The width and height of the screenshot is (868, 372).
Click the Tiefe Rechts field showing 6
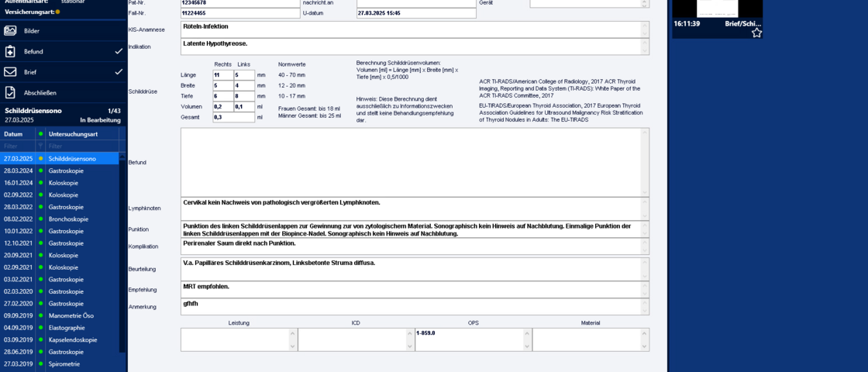pyautogui.click(x=223, y=96)
